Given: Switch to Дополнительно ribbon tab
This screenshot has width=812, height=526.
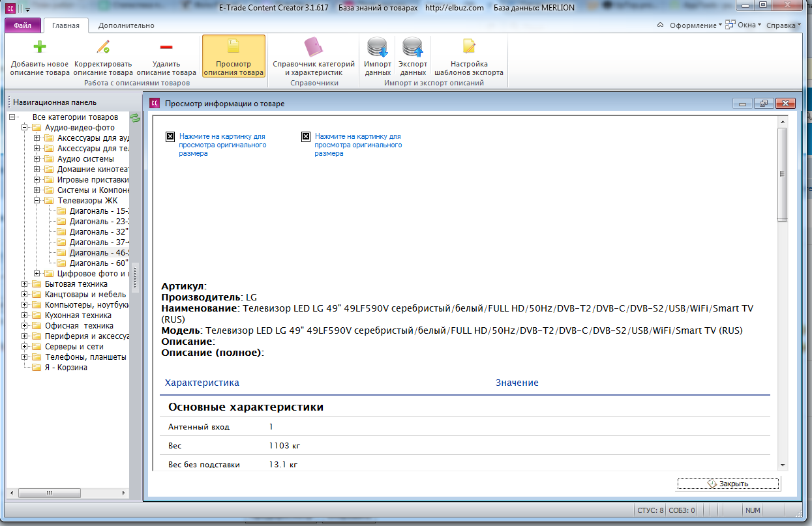Looking at the screenshot, I should tap(126, 25).
